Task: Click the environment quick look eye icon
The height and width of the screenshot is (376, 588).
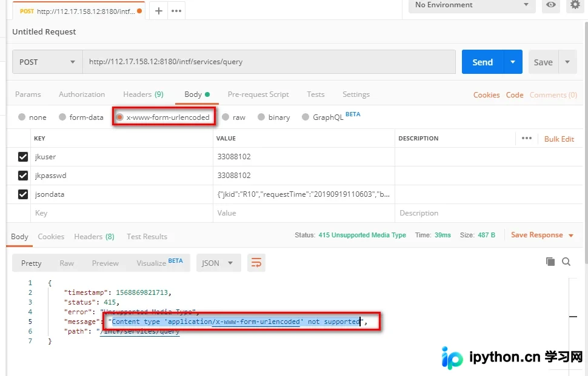Action: (551, 5)
